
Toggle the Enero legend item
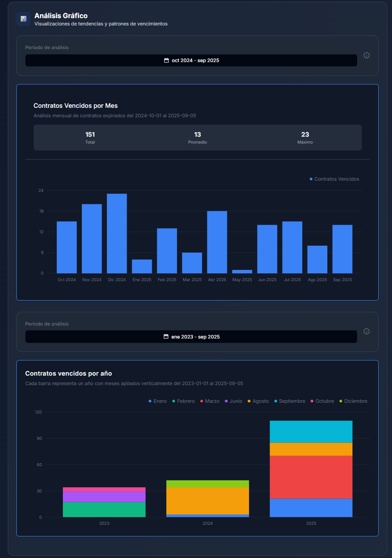tap(157, 401)
